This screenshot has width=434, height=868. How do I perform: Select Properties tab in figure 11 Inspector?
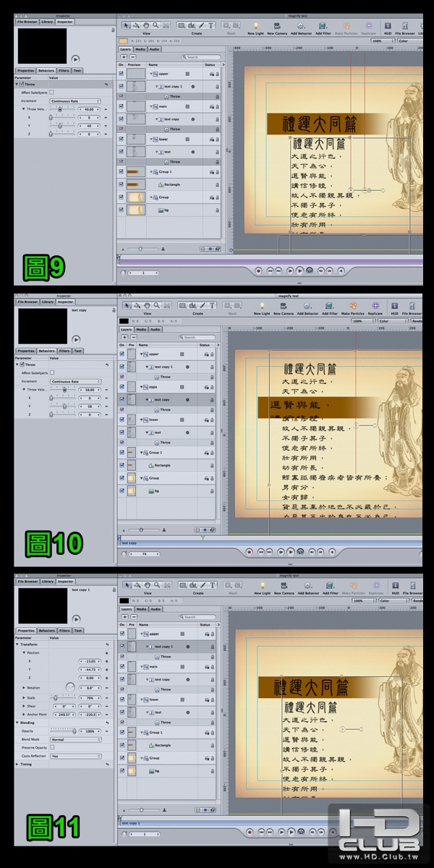tap(26, 631)
